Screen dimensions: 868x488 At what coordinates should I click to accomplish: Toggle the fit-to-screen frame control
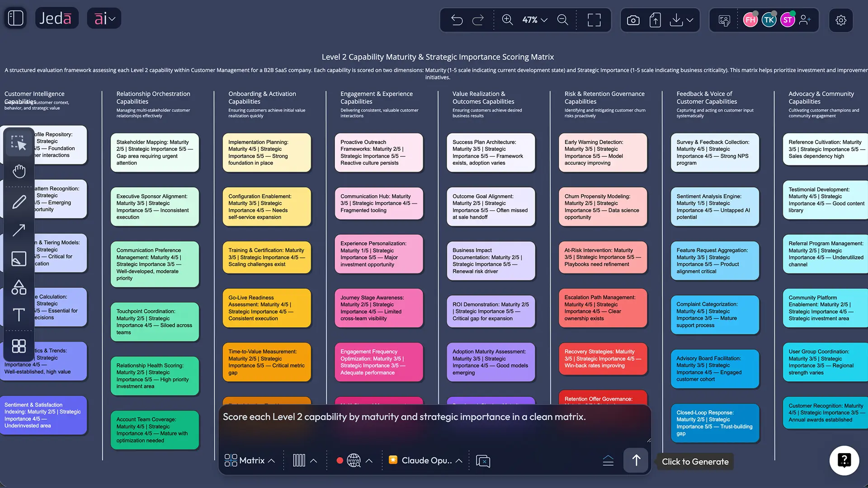pyautogui.click(x=594, y=20)
